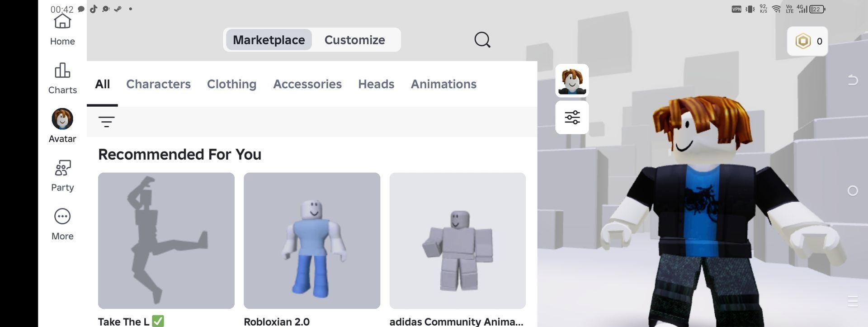Show the Heads category
The image size is (868, 327).
[x=376, y=84]
